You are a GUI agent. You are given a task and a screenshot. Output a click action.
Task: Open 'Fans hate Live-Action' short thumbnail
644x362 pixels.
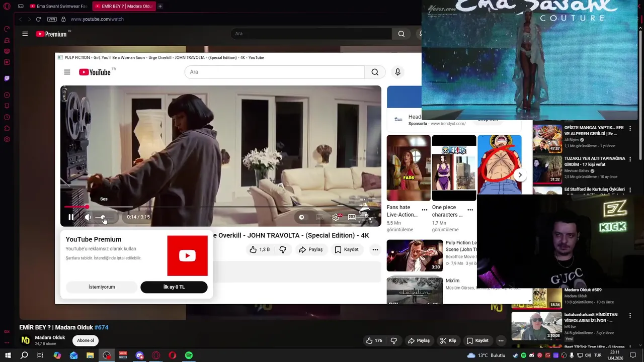(x=409, y=168)
